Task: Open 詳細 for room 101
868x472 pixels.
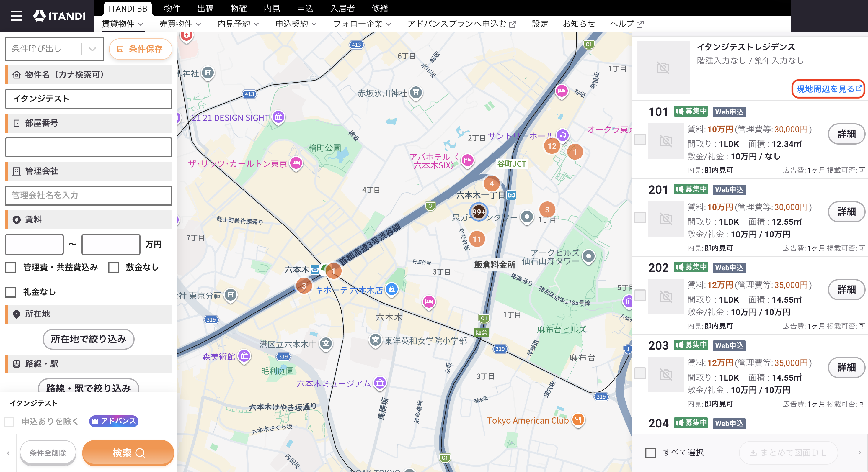Action: tap(846, 134)
